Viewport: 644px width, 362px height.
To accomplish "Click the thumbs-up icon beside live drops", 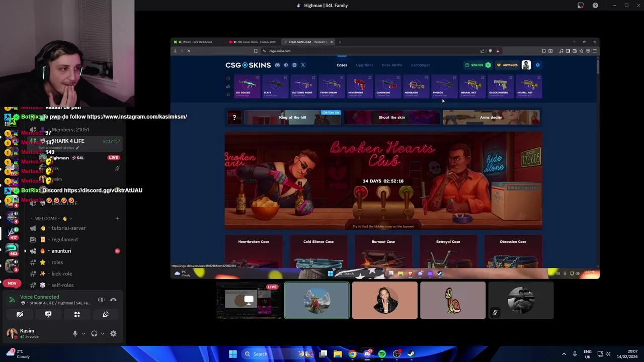I will 228,86.
